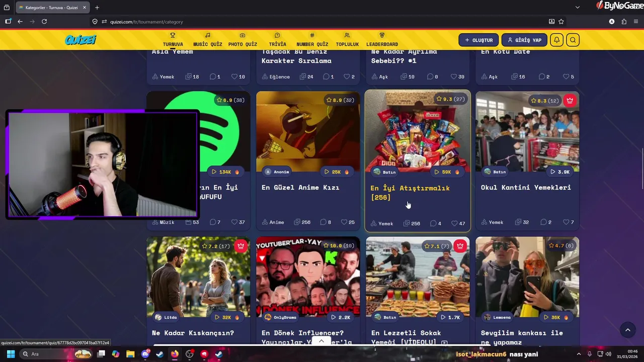Click the 3.9K play count badge
The height and width of the screenshot is (362, 644).
[x=561, y=172]
